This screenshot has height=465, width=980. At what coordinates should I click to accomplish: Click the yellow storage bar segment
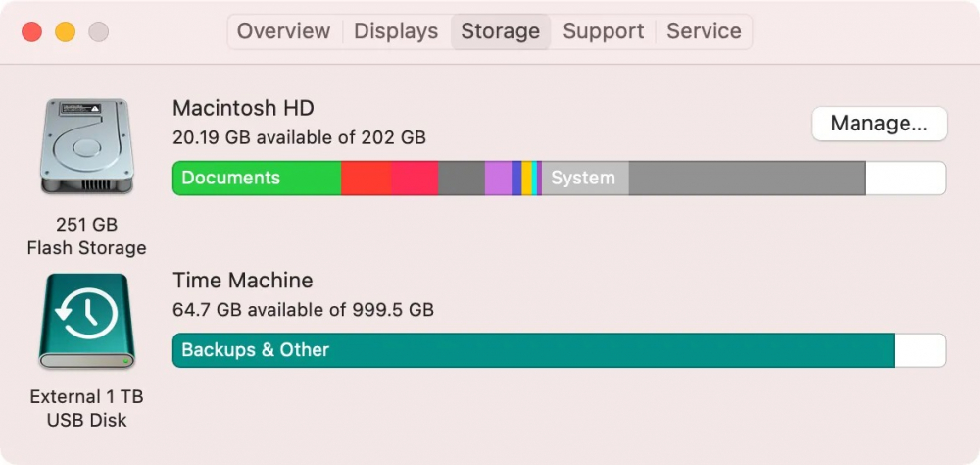click(x=527, y=179)
